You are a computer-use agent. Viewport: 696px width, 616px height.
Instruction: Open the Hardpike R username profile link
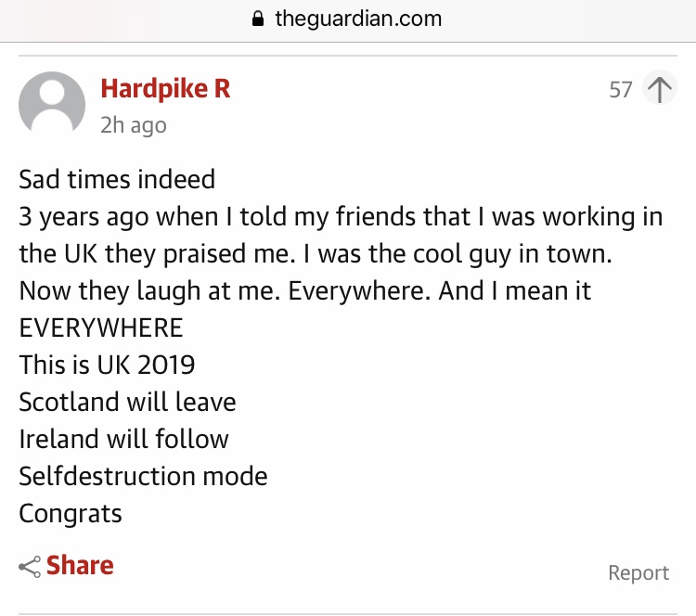pyautogui.click(x=165, y=89)
